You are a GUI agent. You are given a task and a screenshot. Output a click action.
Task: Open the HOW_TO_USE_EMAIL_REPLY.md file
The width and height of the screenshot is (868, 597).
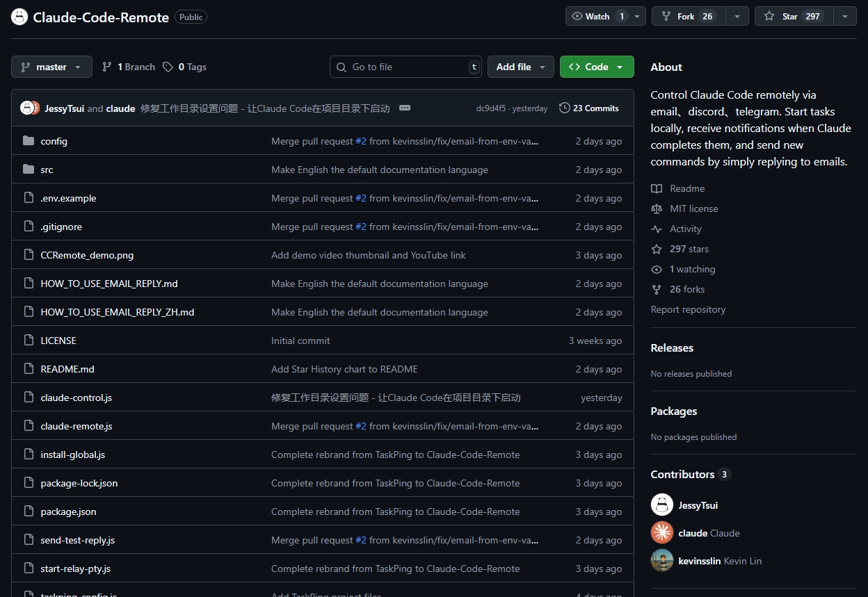[x=109, y=284]
